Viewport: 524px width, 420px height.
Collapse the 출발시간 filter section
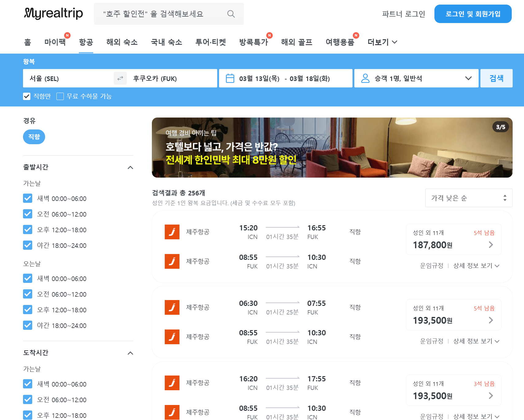pos(130,167)
